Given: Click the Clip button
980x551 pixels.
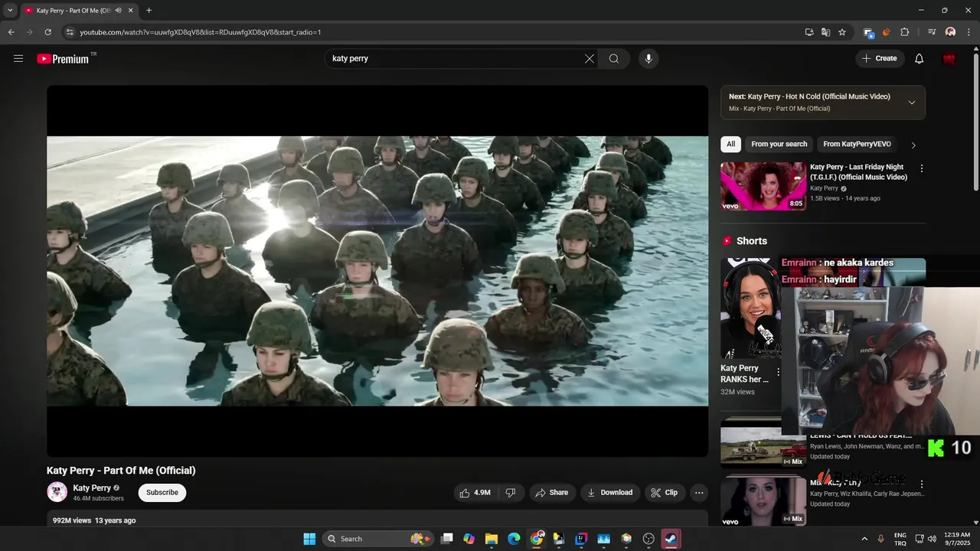Looking at the screenshot, I should click(x=665, y=493).
